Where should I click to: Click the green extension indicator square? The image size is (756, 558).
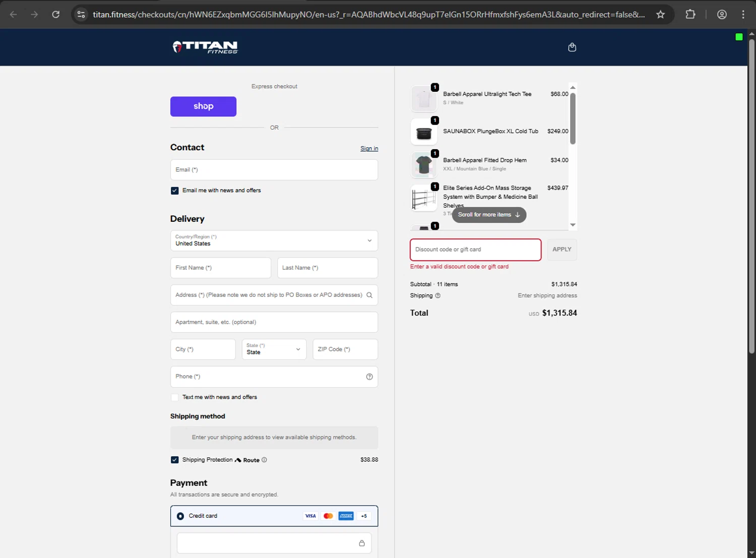(x=739, y=37)
